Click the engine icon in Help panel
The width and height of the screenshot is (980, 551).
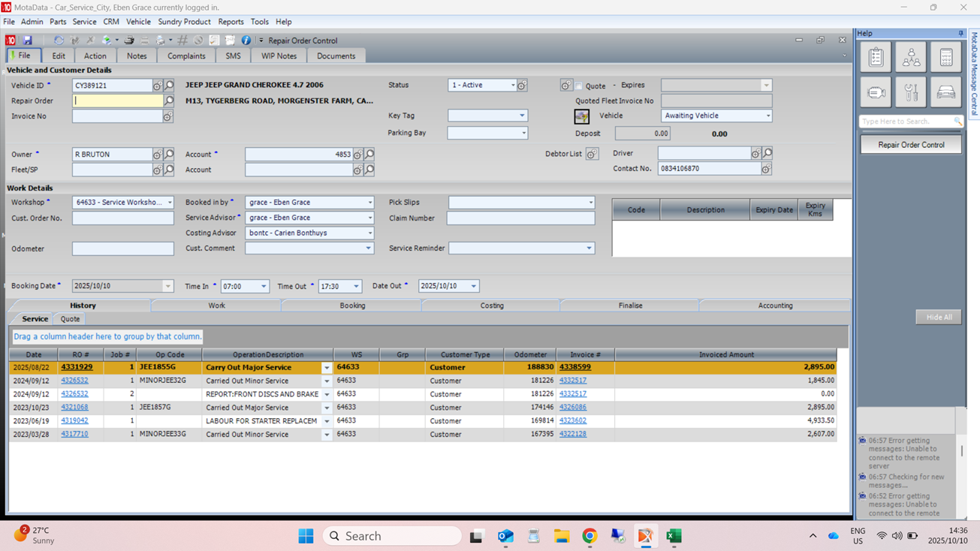pos(876,92)
